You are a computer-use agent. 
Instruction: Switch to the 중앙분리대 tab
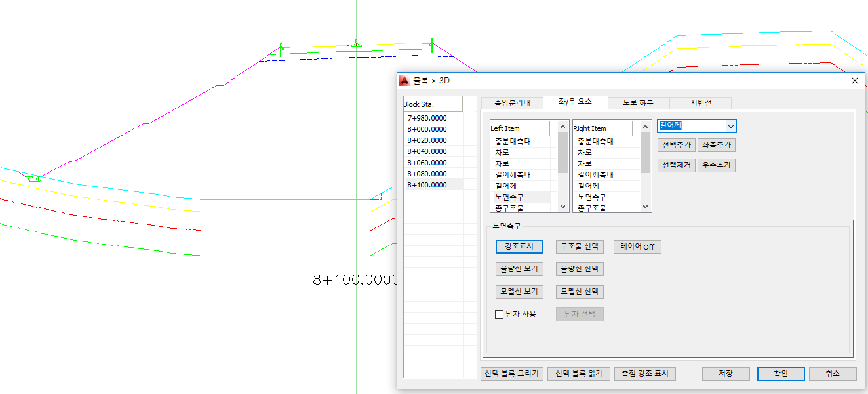(511, 103)
